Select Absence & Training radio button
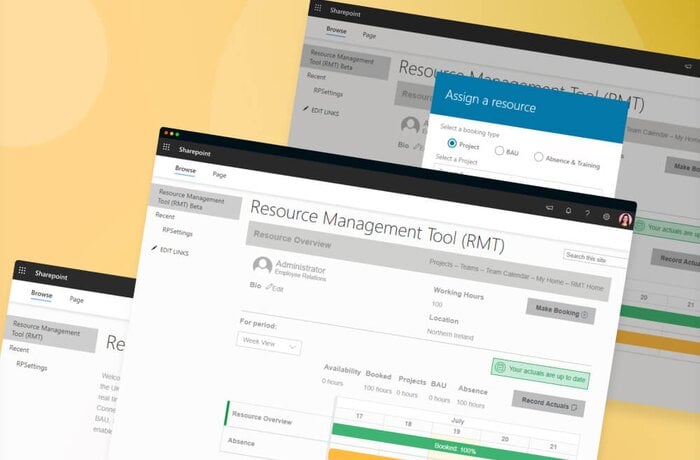The height and width of the screenshot is (460, 700). (x=538, y=157)
